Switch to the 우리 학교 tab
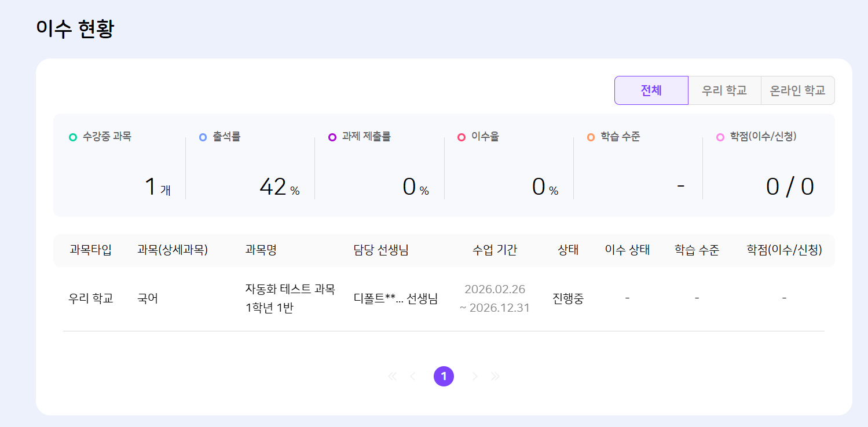Screen dimensions: 868x427 tap(724, 90)
